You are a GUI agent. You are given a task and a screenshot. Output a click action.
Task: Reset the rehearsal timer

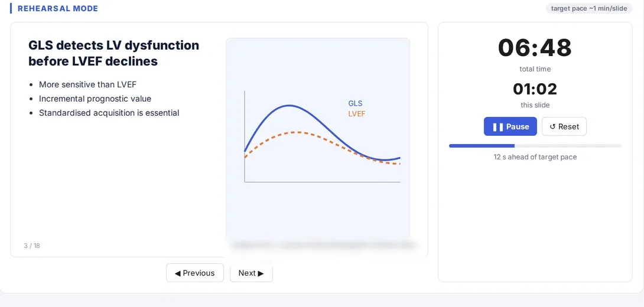tap(564, 126)
